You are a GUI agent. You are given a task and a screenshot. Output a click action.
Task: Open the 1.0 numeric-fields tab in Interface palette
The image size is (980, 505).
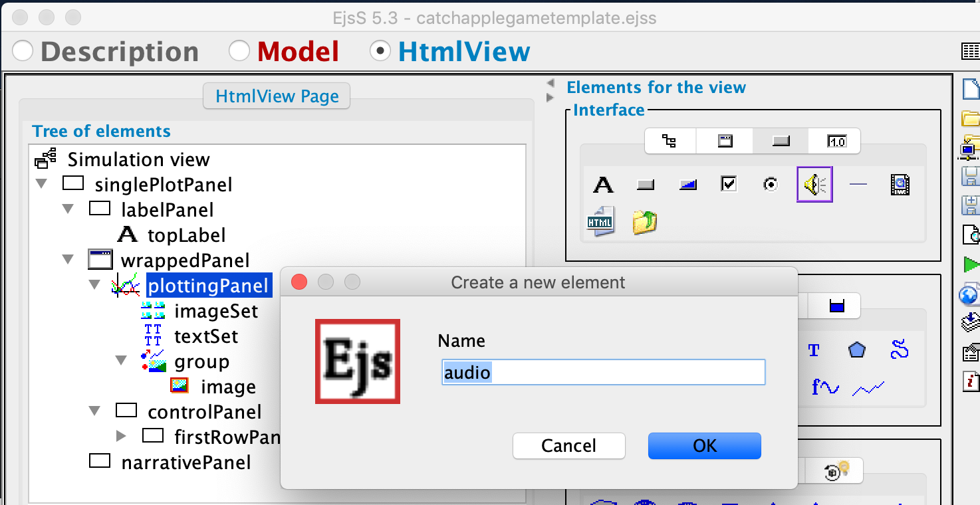click(835, 141)
